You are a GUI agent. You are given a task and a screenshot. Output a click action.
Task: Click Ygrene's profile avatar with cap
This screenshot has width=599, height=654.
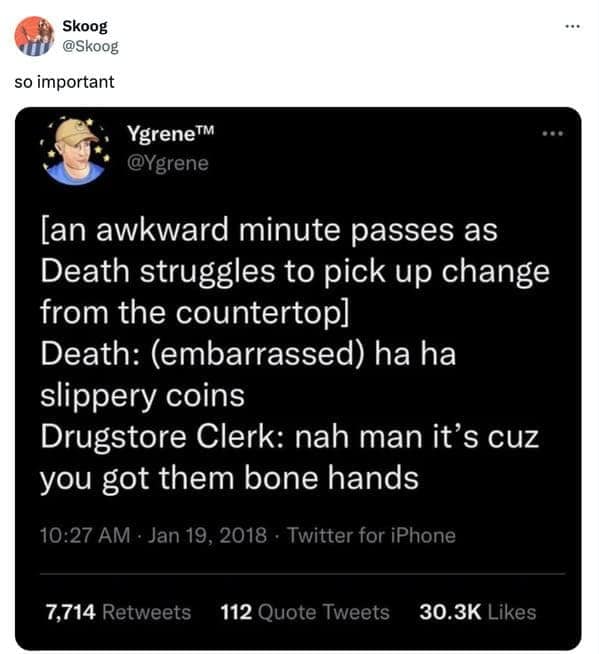75,151
